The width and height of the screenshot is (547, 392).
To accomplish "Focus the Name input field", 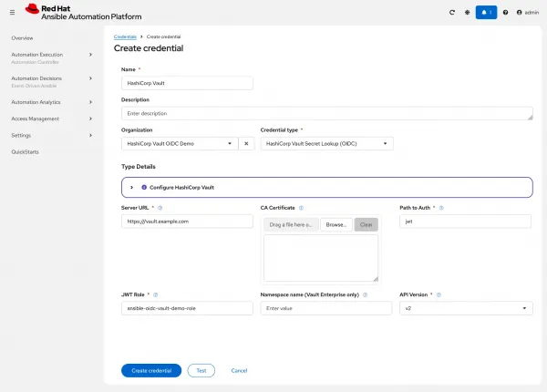I will 187,83.
